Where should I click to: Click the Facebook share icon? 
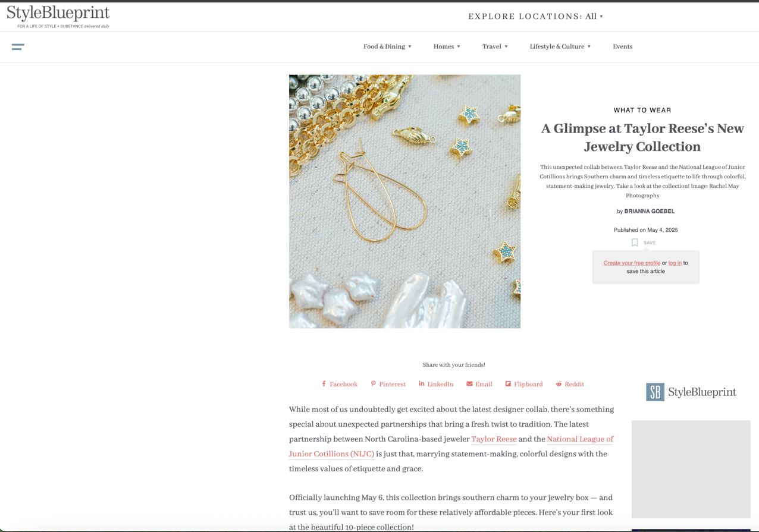(324, 384)
